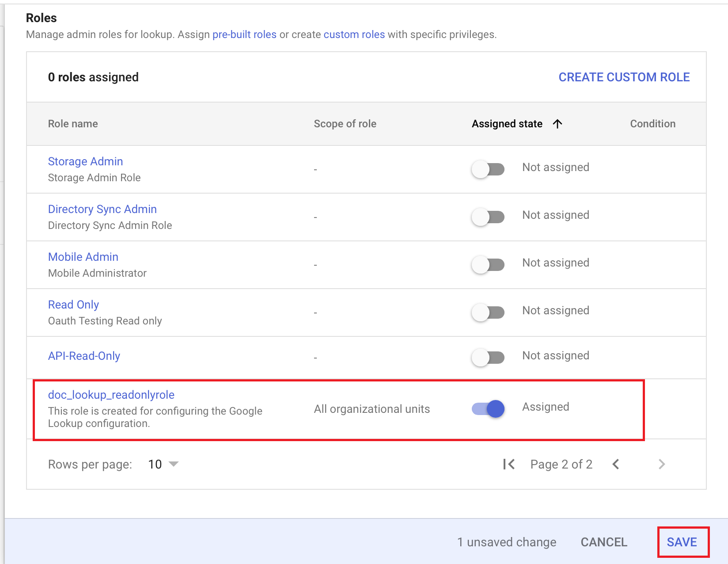728x564 pixels.
Task: Click CREATE CUSTOM ROLE
Action: 624,77
